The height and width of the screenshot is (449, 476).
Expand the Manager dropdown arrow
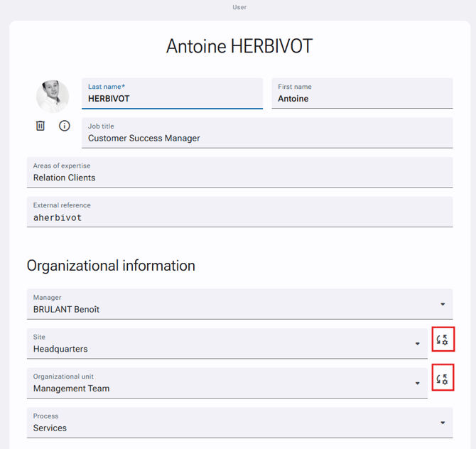coord(443,304)
